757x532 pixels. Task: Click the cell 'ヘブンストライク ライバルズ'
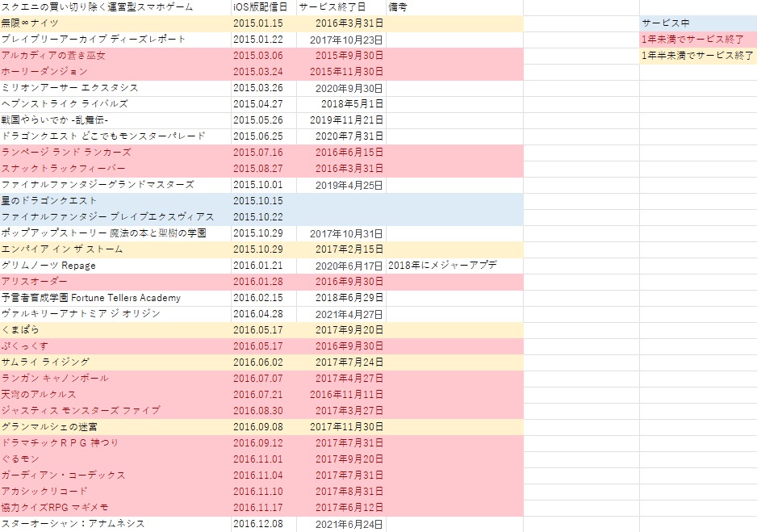pyautogui.click(x=115, y=104)
